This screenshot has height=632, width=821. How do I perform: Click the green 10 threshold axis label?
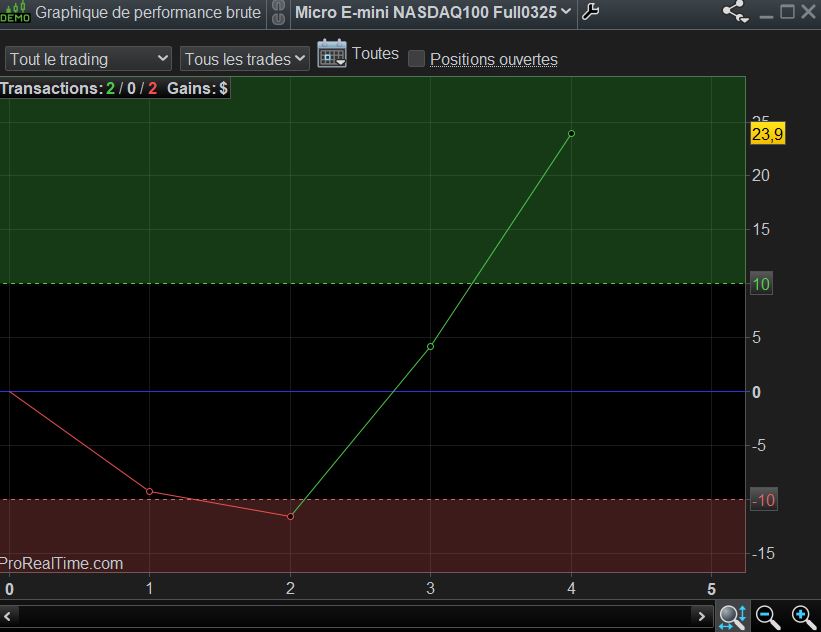click(x=761, y=284)
